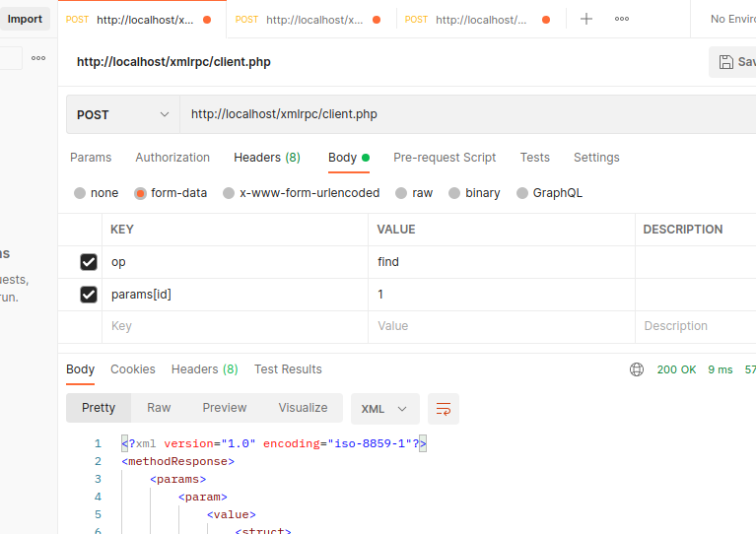Image resolution: width=756 pixels, height=534 pixels.
Task: Open a new request tab with plus icon
Action: [x=585, y=20]
